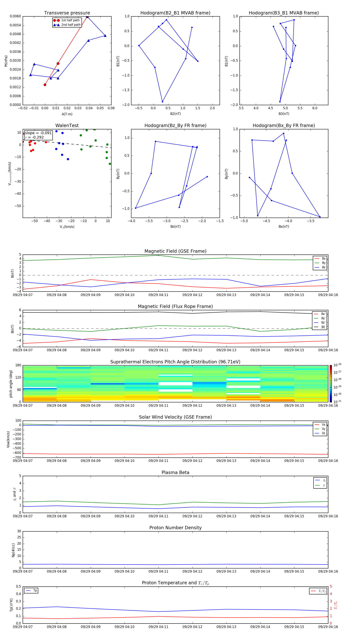Click the 'Suprathermal Electrons Pitch Angle Distribution' title
The width and height of the screenshot is (351, 644).
(x=175, y=362)
